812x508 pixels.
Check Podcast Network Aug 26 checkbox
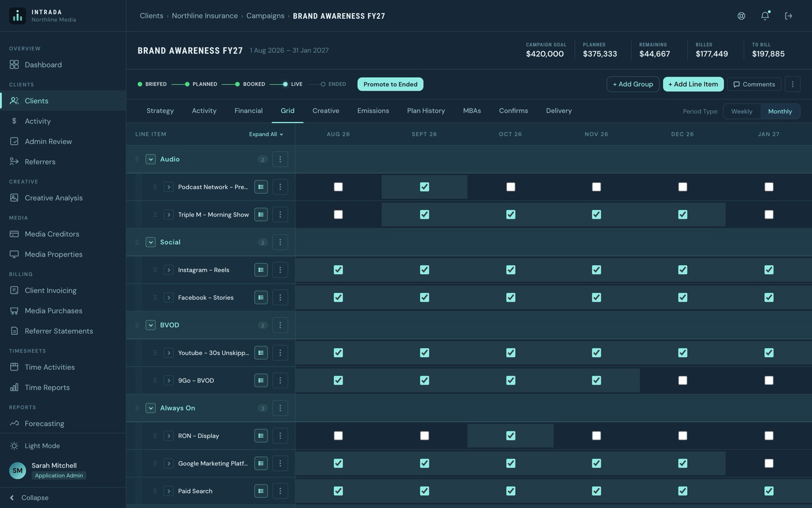[338, 187]
